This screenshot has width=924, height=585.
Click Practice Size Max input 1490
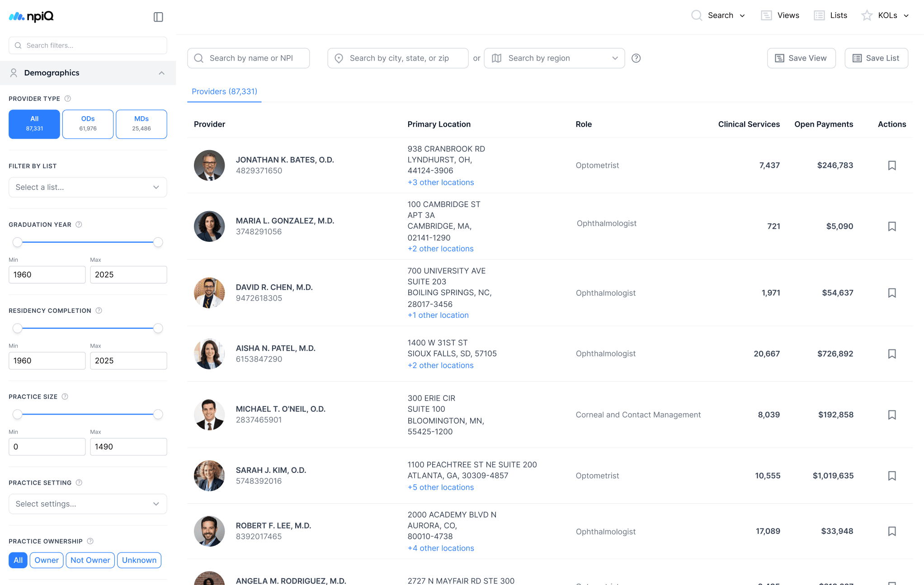click(128, 447)
